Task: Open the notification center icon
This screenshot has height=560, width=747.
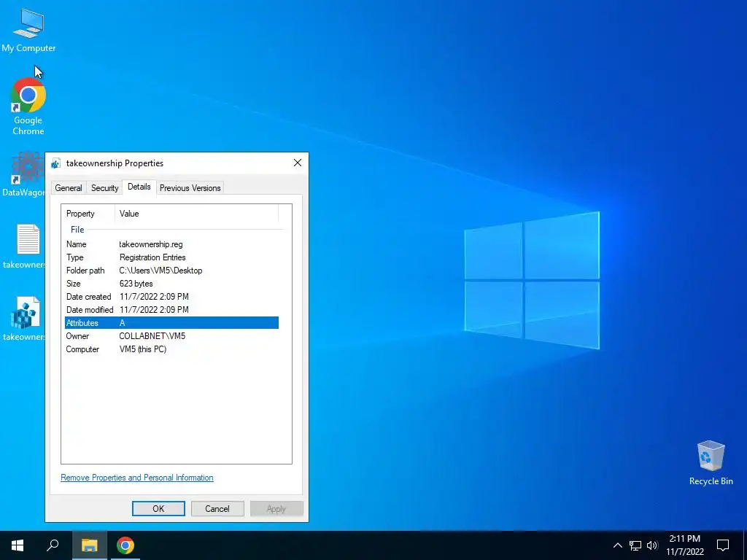Action: pyautogui.click(x=723, y=545)
